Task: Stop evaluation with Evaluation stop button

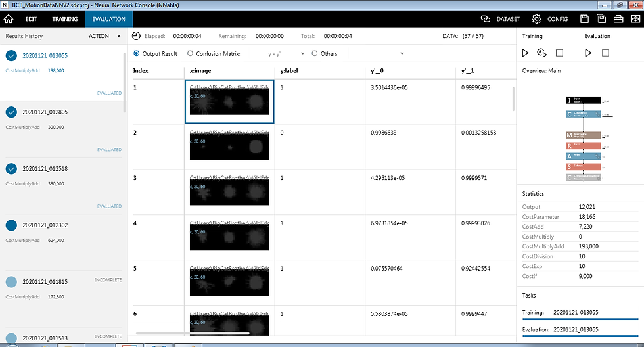Action: pyautogui.click(x=605, y=53)
